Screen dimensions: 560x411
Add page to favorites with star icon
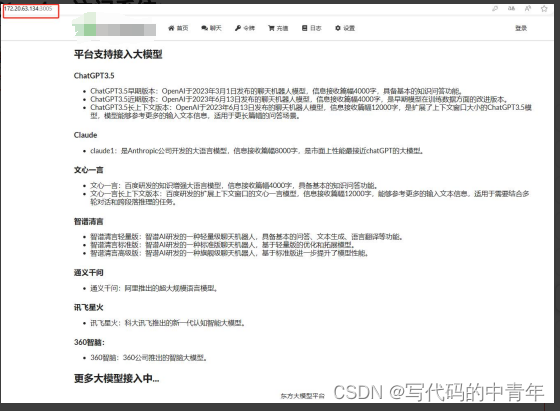point(544,9)
